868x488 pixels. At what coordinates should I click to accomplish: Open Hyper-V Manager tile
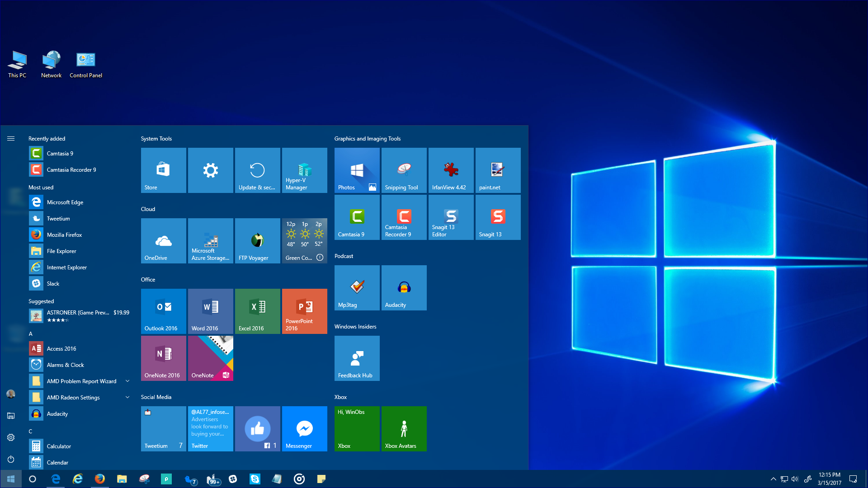(304, 170)
